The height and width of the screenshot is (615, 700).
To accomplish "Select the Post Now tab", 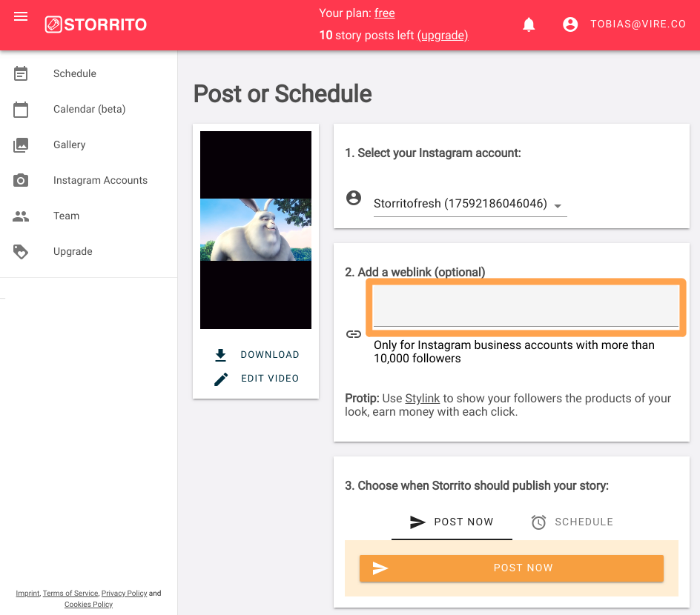I will [452, 522].
